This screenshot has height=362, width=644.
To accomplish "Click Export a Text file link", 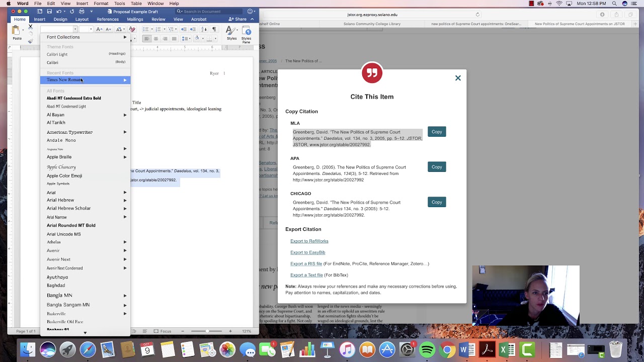I will click(x=306, y=275).
